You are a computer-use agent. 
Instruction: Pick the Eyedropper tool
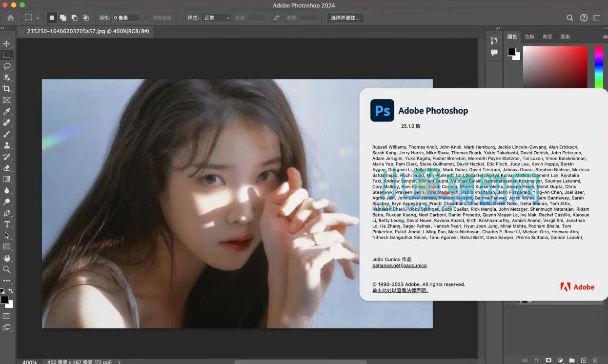point(7,111)
